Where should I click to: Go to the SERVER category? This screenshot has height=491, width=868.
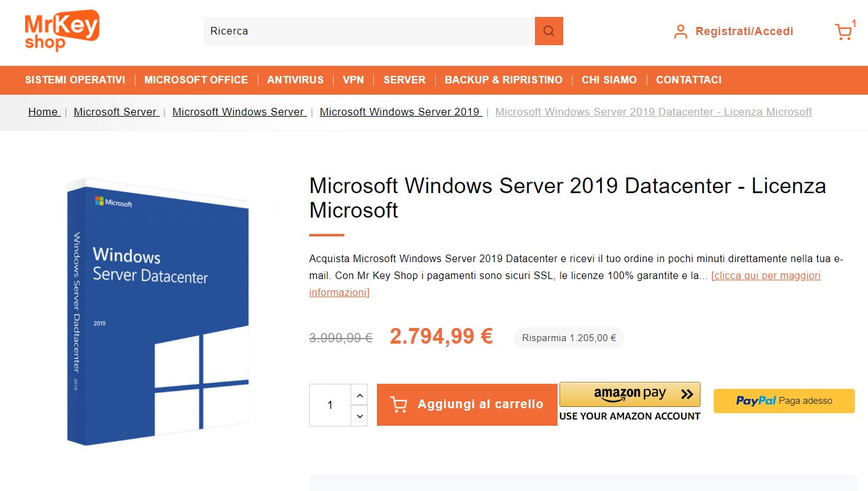[x=404, y=80]
